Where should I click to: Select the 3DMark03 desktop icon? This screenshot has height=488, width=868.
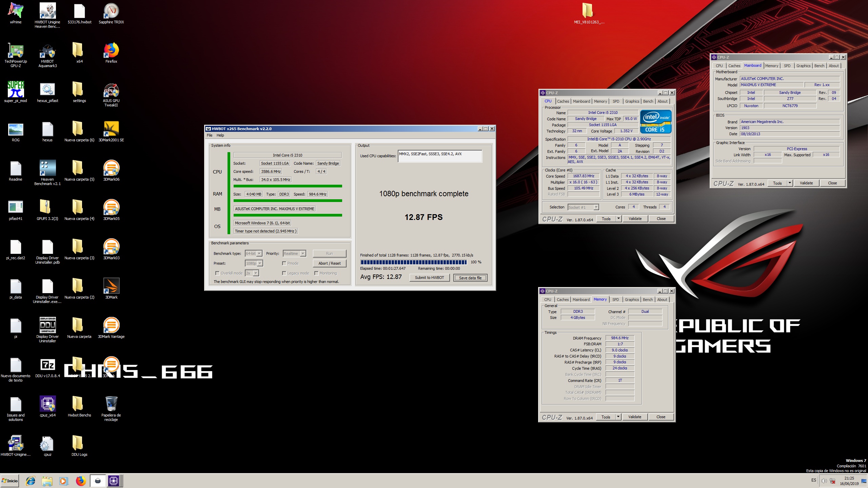tap(111, 249)
